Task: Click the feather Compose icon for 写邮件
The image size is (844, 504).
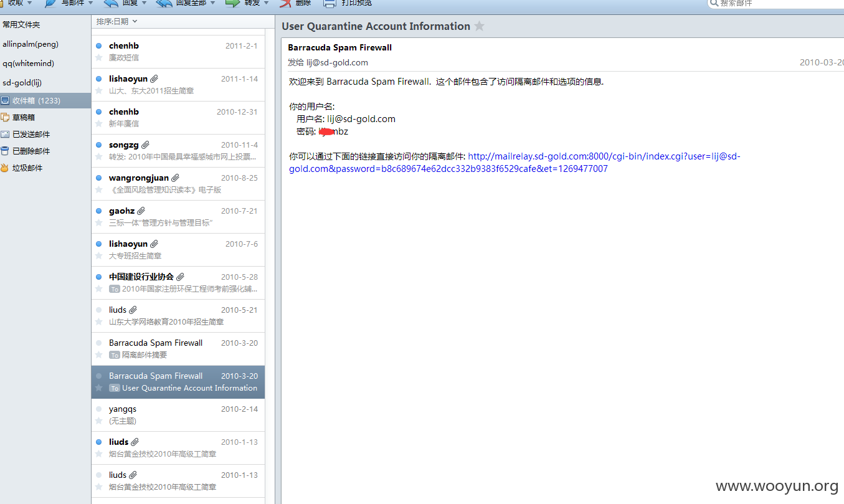Action: pos(50,3)
